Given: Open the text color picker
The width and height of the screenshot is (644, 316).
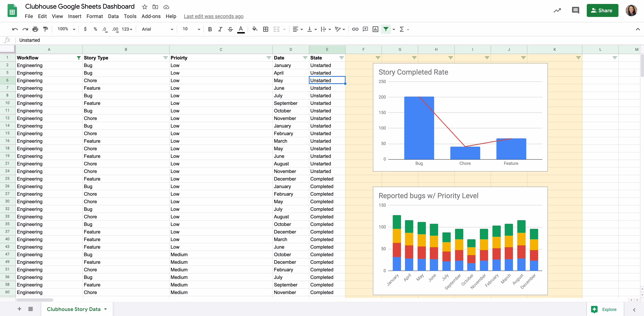Looking at the screenshot, I should point(240,29).
